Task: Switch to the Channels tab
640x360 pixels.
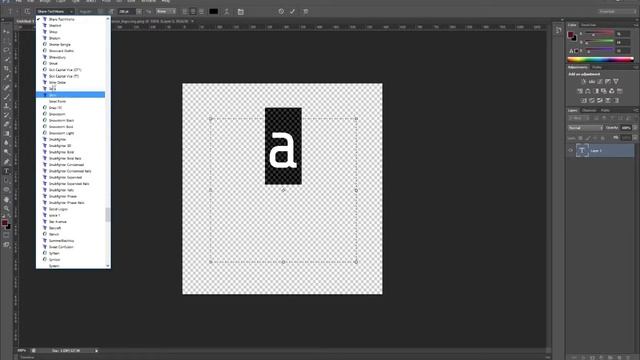Action: tap(589, 111)
